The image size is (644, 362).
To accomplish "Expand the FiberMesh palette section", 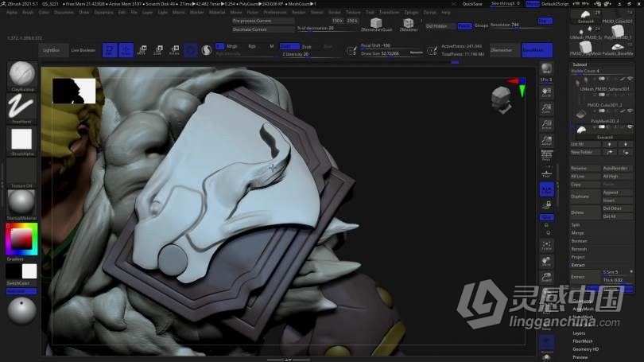I will click(x=583, y=341).
